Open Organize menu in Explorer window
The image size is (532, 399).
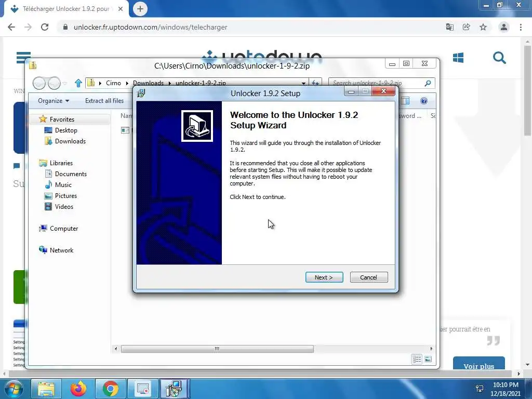[x=54, y=101]
